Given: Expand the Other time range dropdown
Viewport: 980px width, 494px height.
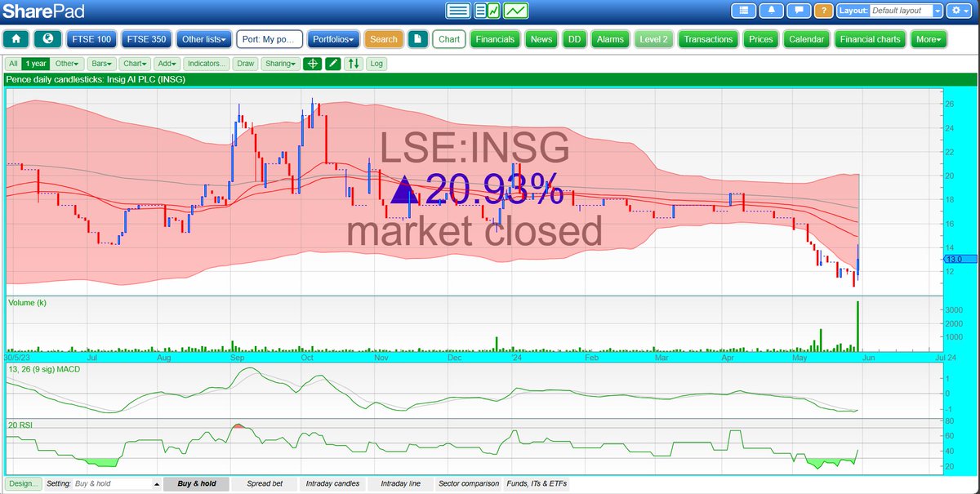Looking at the screenshot, I should click(68, 63).
